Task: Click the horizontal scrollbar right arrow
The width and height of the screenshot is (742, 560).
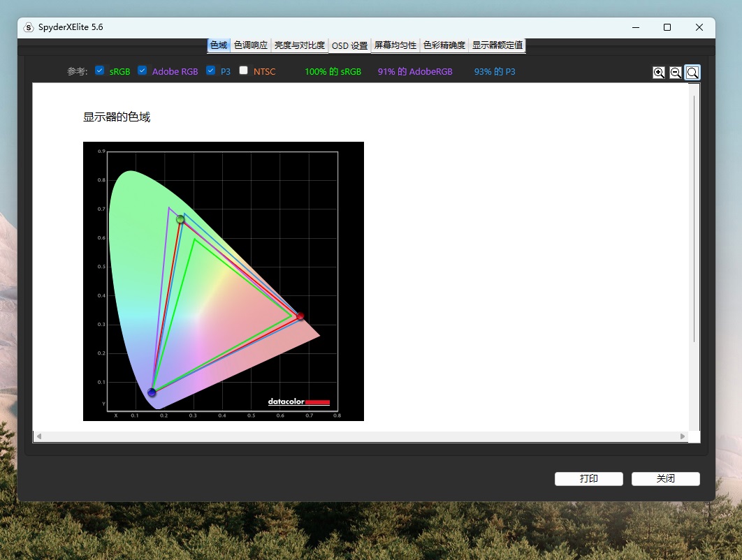Action: [683, 436]
